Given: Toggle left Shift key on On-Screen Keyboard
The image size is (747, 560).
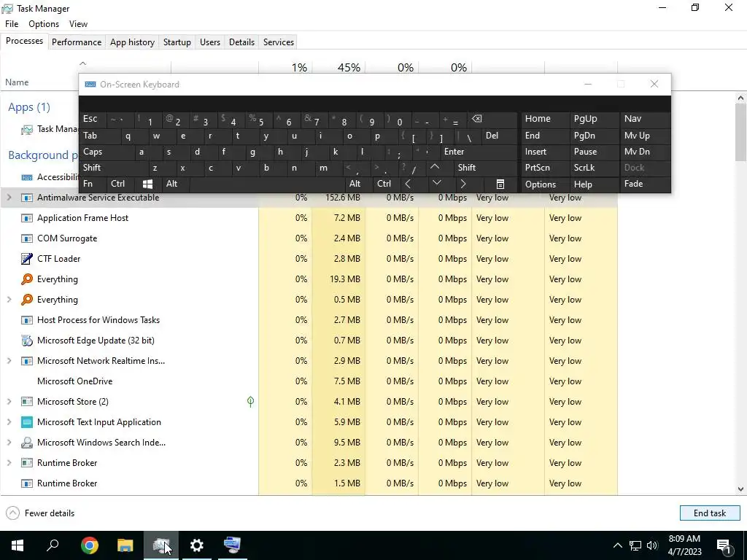Looking at the screenshot, I should pyautogui.click(x=115, y=168).
